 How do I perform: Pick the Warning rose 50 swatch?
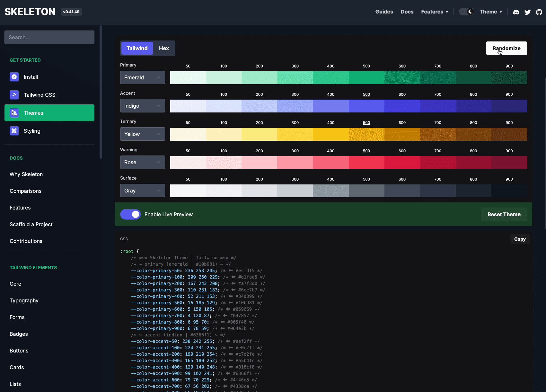pyautogui.click(x=188, y=163)
